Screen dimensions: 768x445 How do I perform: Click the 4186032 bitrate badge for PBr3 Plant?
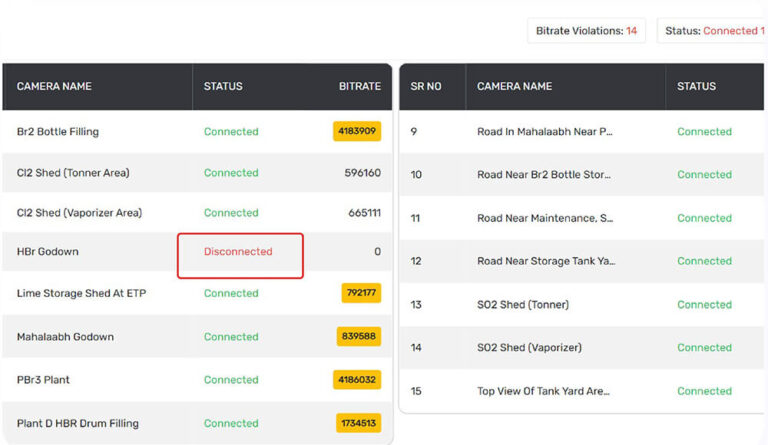(x=357, y=380)
